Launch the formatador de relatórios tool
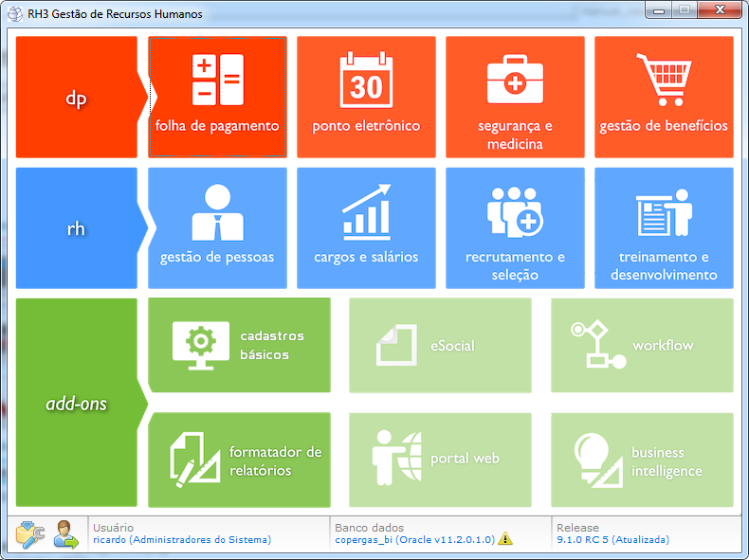The height and width of the screenshot is (560, 749). click(x=240, y=460)
